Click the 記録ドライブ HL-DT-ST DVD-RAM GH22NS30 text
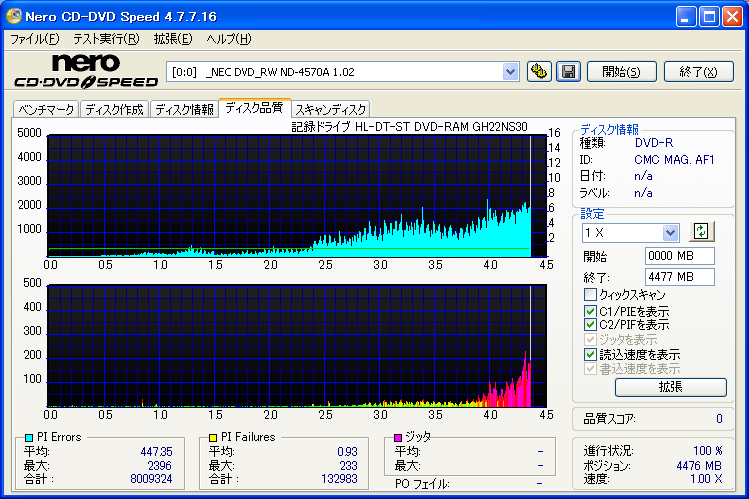This screenshot has width=749, height=499. coord(409,127)
